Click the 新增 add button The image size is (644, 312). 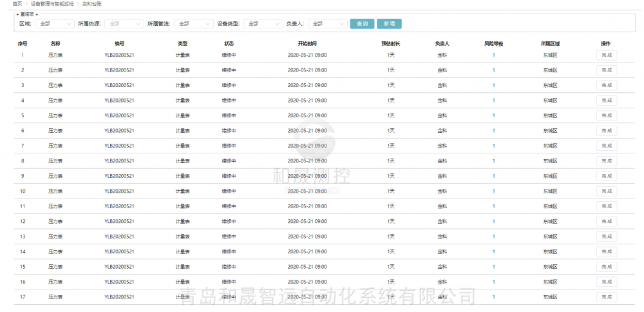click(x=389, y=24)
